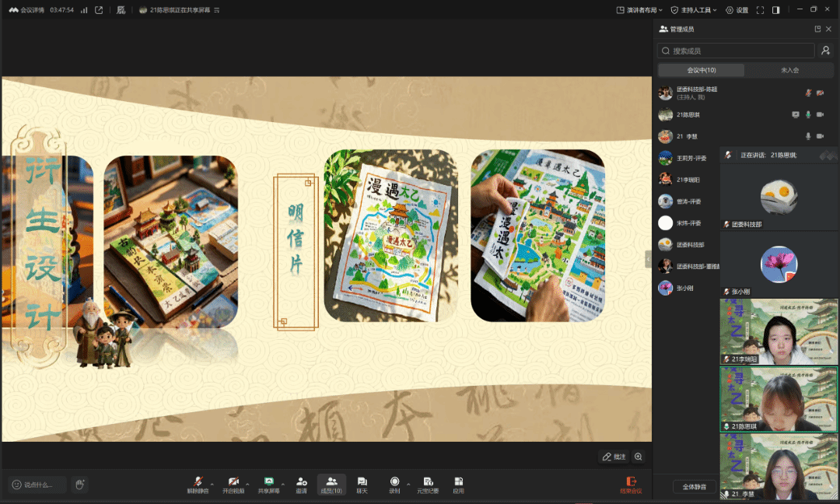Open the 邀请 invite icon

(301, 482)
